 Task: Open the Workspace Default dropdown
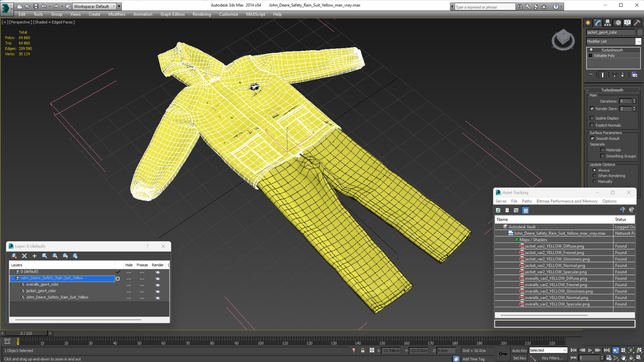coord(114,6)
